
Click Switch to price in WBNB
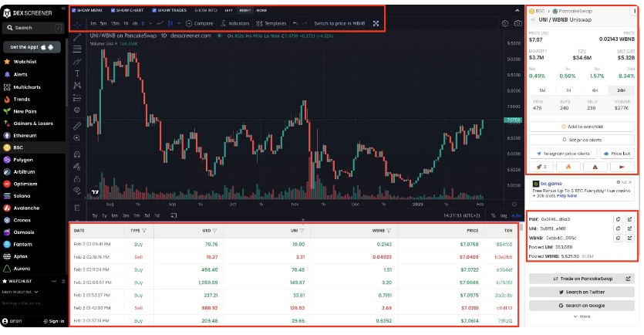339,23
